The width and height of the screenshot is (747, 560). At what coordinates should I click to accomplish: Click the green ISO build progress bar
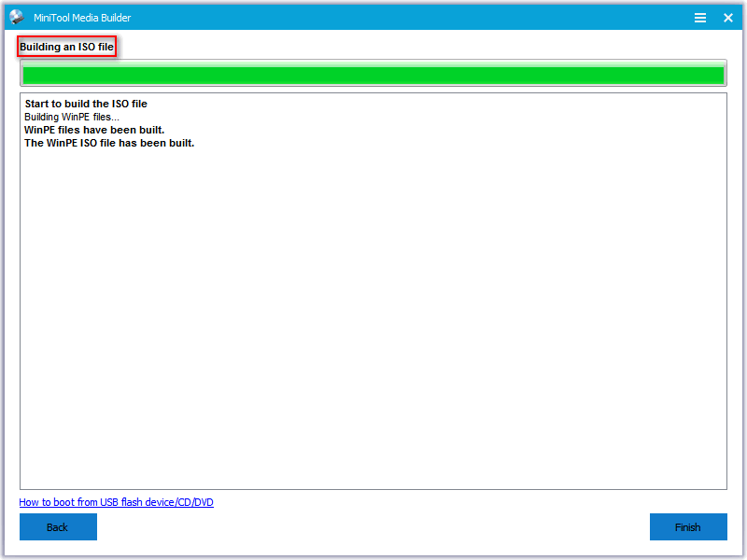click(x=373, y=73)
